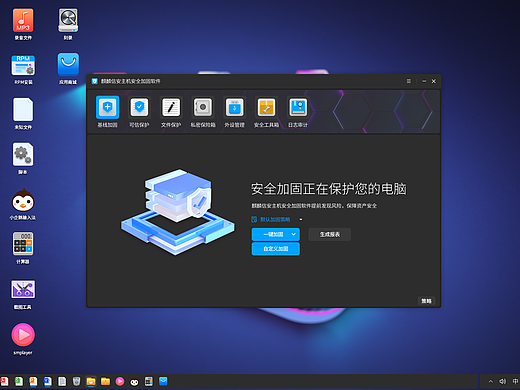Screen dimensions: 520x390
Task: Select the RPM安装 desktop icon
Action: coord(23,69)
